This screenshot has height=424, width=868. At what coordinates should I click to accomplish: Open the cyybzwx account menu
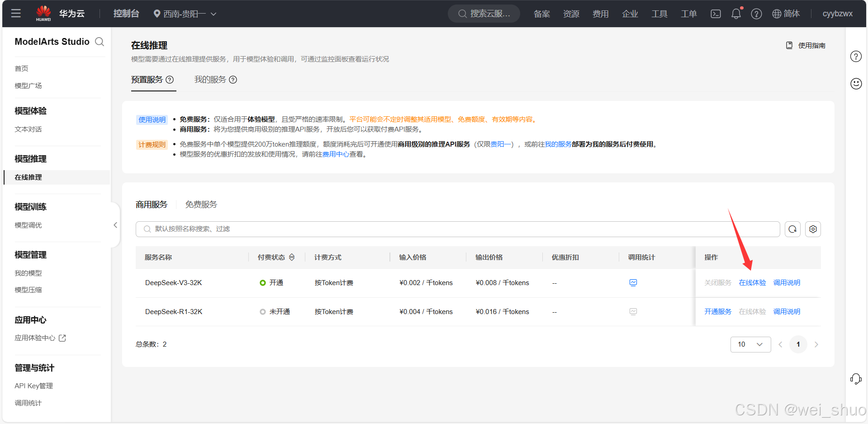coord(837,14)
